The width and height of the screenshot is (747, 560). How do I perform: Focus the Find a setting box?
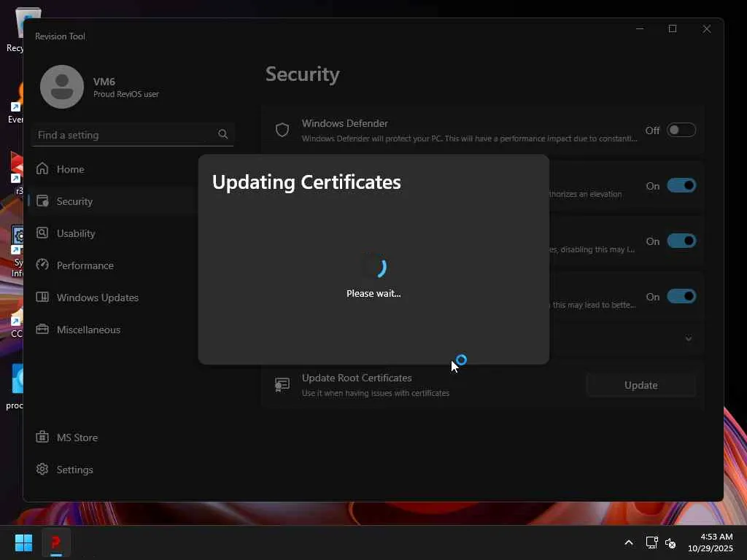[133, 135]
